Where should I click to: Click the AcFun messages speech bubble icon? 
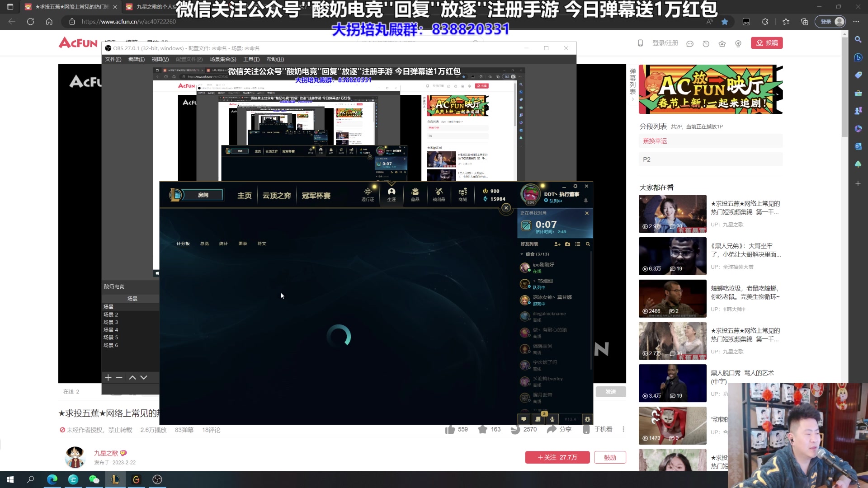pos(690,44)
